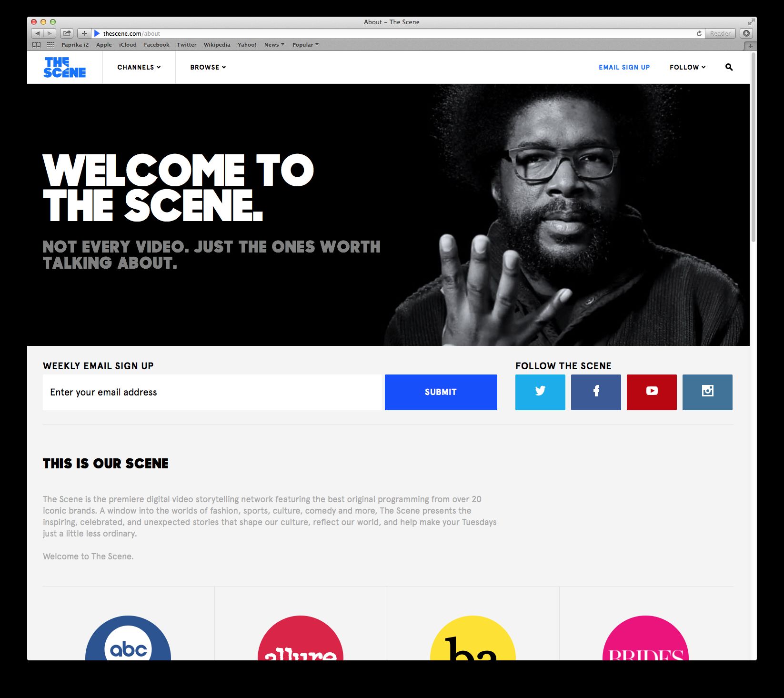The image size is (784, 698).
Task: Click the page vertical scrollbar
Action: tap(753, 148)
